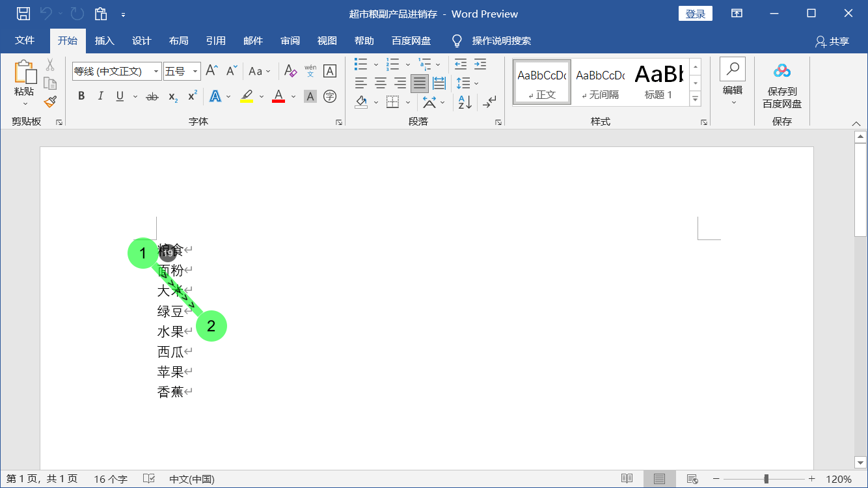Open the Phonetic Guide (wén) icon
Image resolution: width=868 pixels, height=488 pixels.
click(x=310, y=71)
